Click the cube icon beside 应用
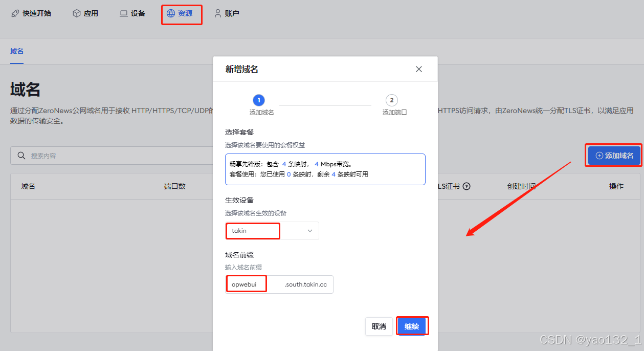Viewport: 644px width, 351px height. pos(77,13)
